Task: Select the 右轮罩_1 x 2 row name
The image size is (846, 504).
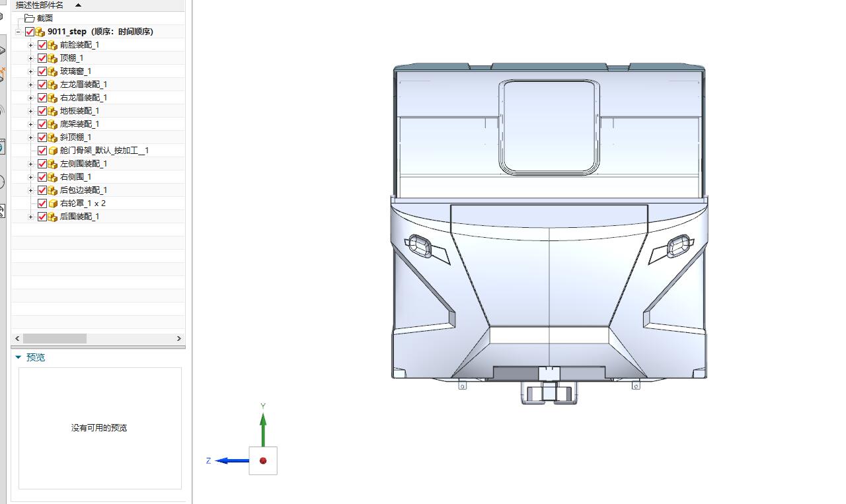Action: (83, 203)
